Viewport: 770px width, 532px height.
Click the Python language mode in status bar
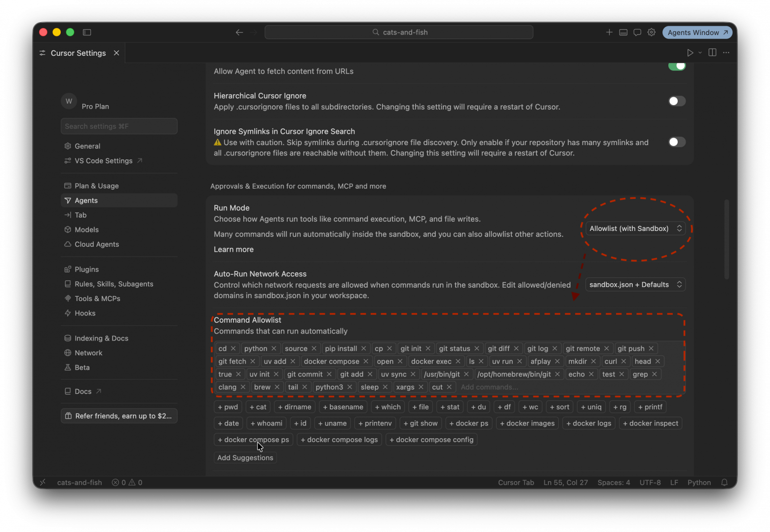(699, 483)
